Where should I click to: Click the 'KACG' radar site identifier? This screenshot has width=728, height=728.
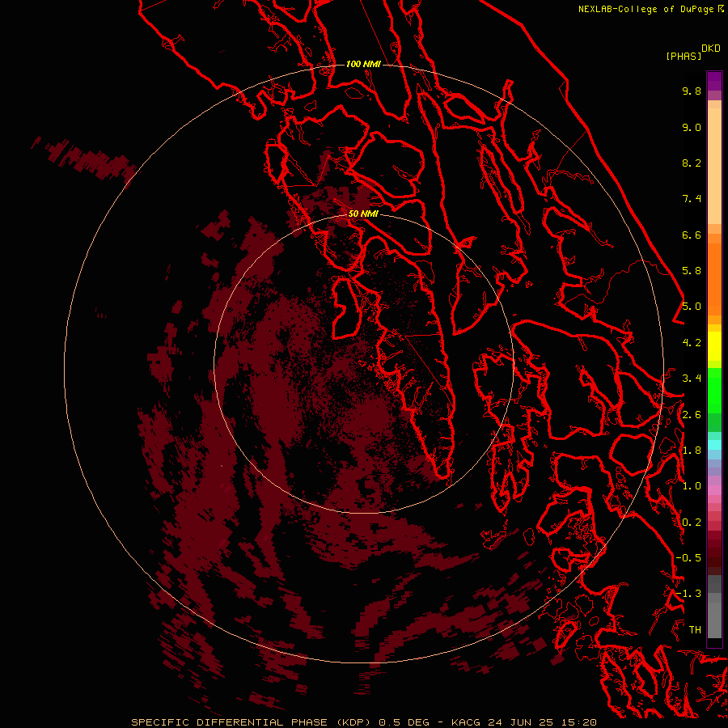click(467, 722)
